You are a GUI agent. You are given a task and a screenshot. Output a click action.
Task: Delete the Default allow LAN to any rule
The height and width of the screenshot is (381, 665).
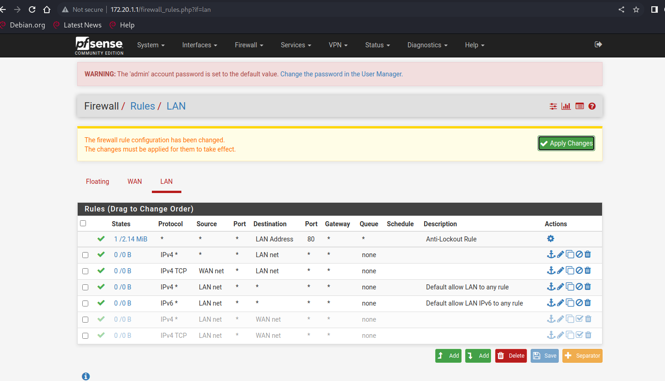coord(588,286)
